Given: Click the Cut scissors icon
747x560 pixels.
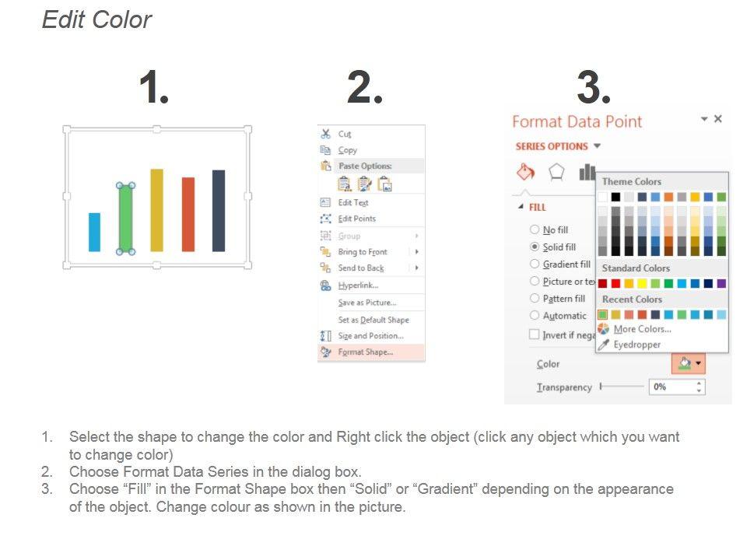Looking at the screenshot, I should tap(326, 134).
